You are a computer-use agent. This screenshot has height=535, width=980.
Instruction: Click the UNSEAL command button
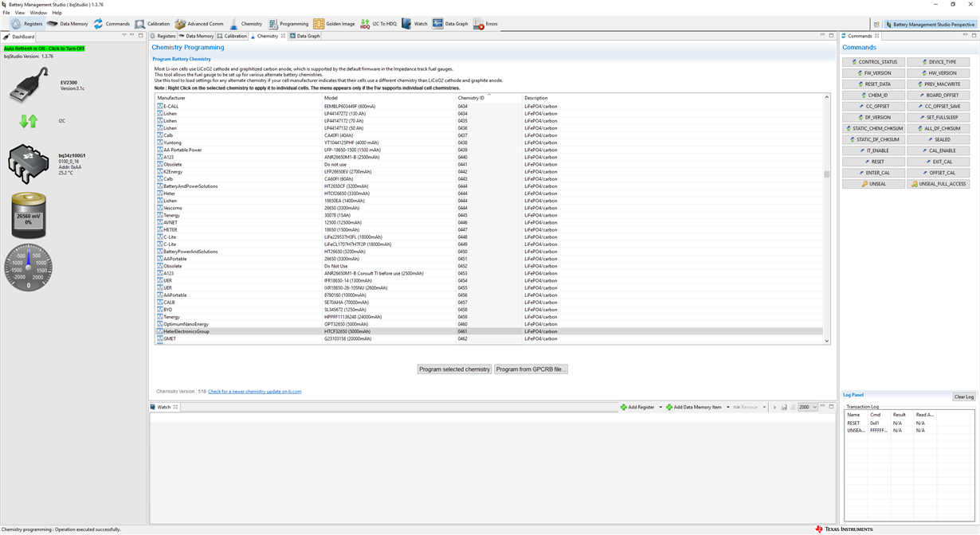coord(875,184)
